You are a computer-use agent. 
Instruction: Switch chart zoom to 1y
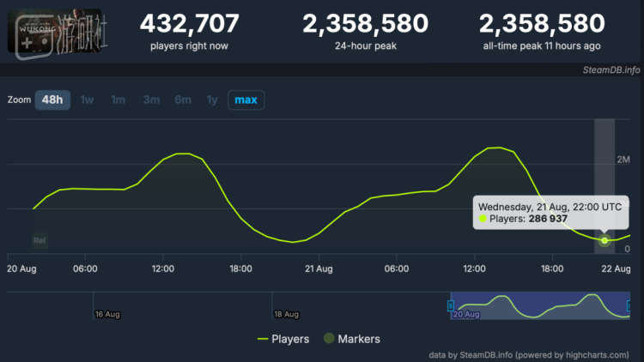(x=212, y=100)
